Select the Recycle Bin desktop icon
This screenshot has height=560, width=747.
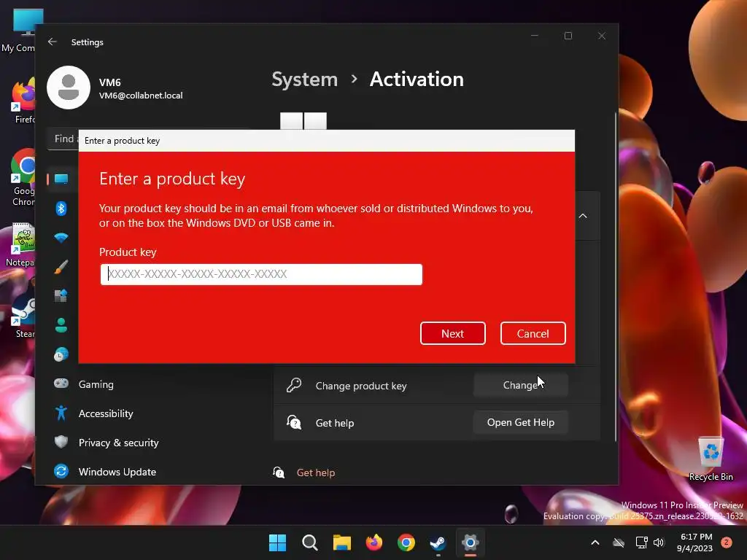tap(711, 459)
